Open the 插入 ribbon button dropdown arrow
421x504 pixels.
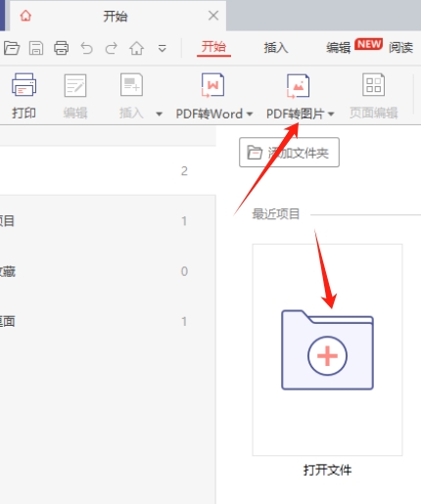point(159,114)
